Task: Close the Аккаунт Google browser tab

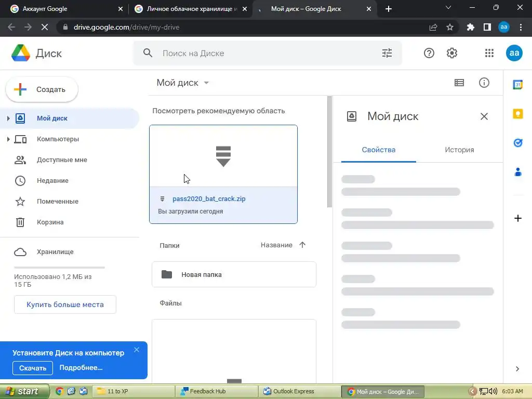Action: click(121, 9)
